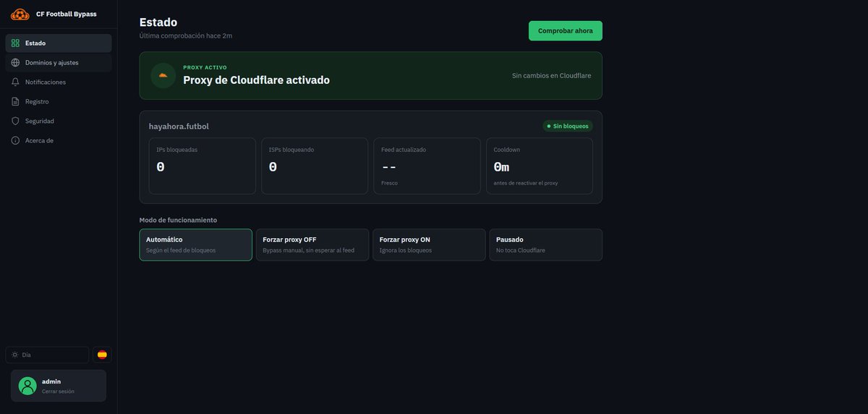Click the bell icon for Notificaciones

tap(15, 82)
